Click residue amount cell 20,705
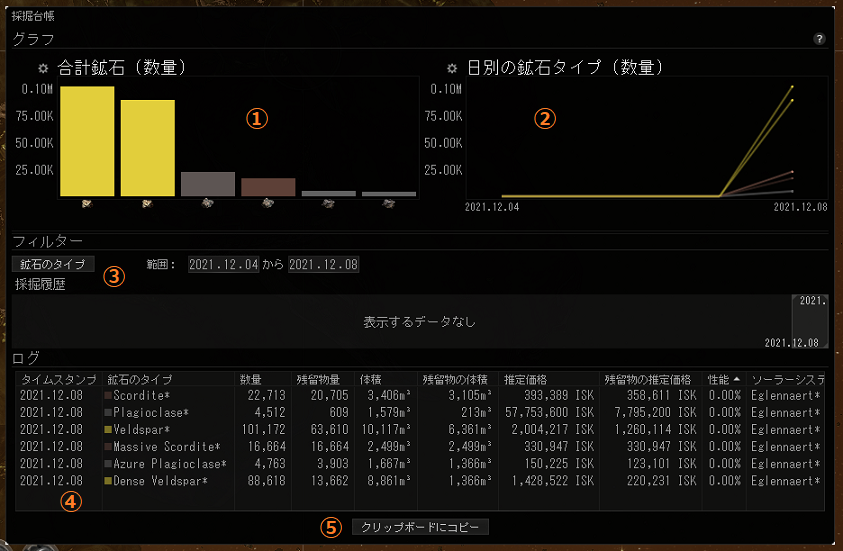This screenshot has height=551, width=843. point(330,396)
